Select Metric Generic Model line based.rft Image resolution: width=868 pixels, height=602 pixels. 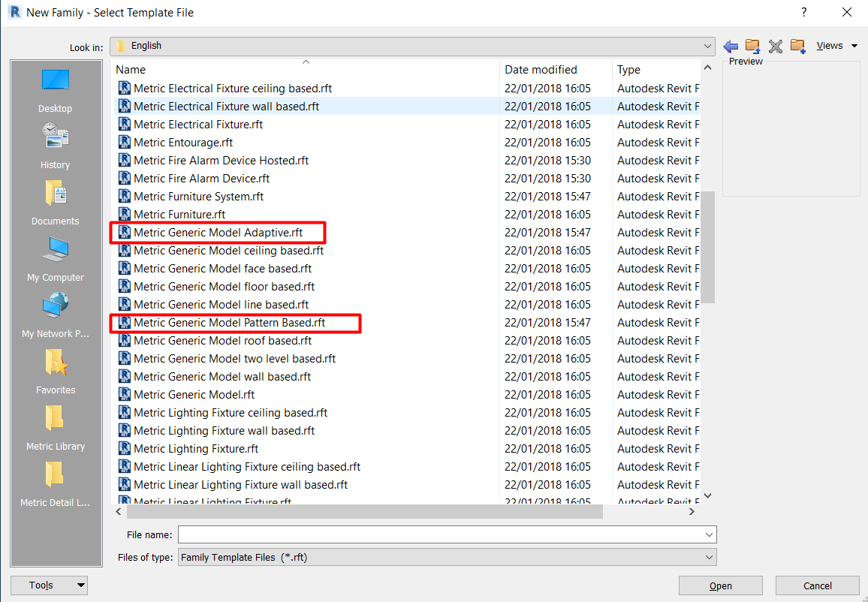221,304
